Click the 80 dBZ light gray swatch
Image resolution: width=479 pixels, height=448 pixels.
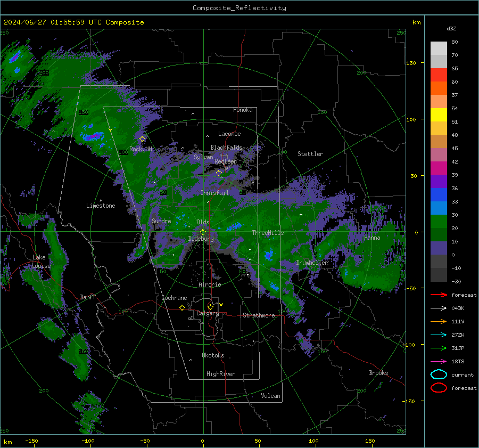[439, 48]
